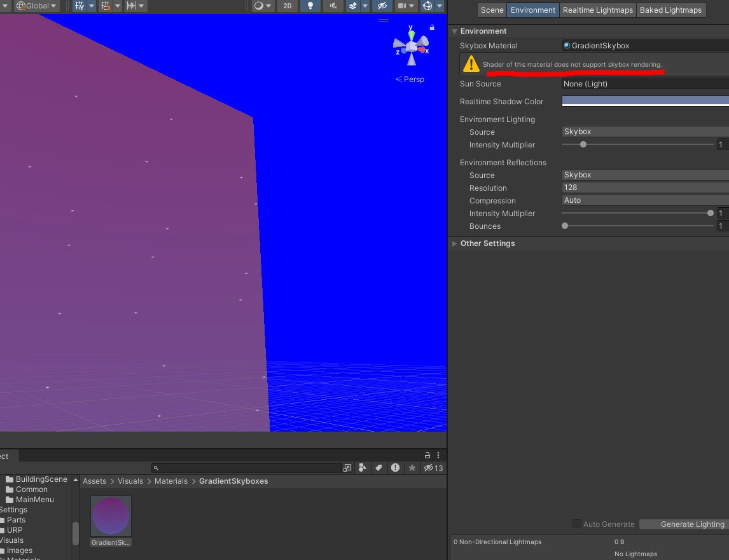Image resolution: width=729 pixels, height=560 pixels.
Task: Enable the Auto Generate lighting checkbox
Action: 576,524
